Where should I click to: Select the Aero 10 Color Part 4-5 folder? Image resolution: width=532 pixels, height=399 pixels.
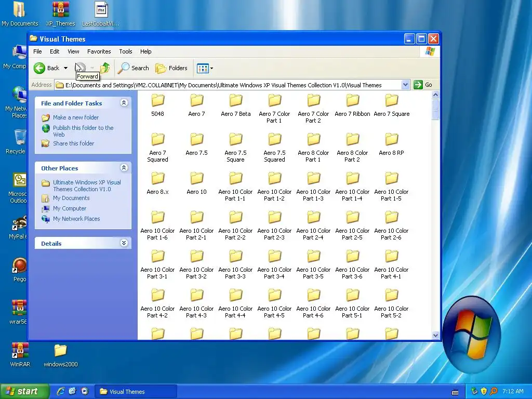[x=274, y=303]
